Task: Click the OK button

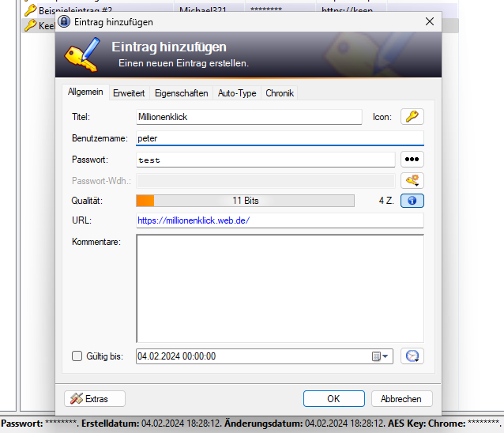Action: click(333, 398)
